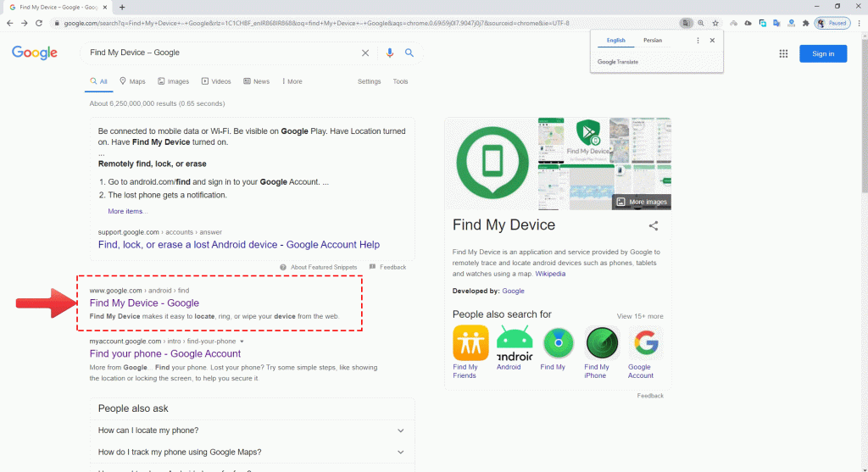This screenshot has height=472, width=868.
Task: Close the Find My Device browser tab
Action: tap(105, 7)
